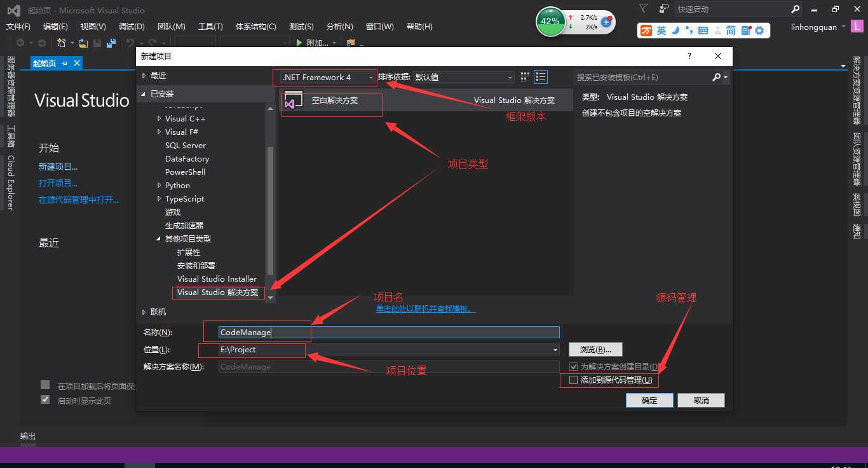Click the purple L account avatar

click(x=857, y=27)
